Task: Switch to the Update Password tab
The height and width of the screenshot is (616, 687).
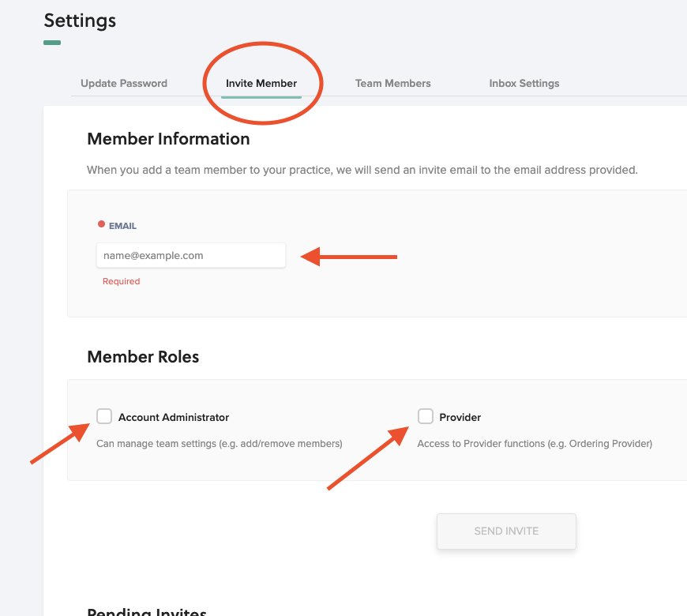Action: pos(124,84)
